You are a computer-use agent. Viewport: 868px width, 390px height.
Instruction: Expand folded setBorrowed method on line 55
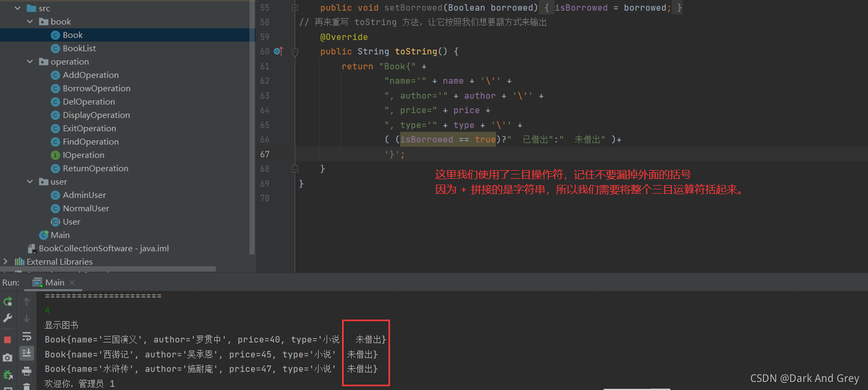[295, 8]
